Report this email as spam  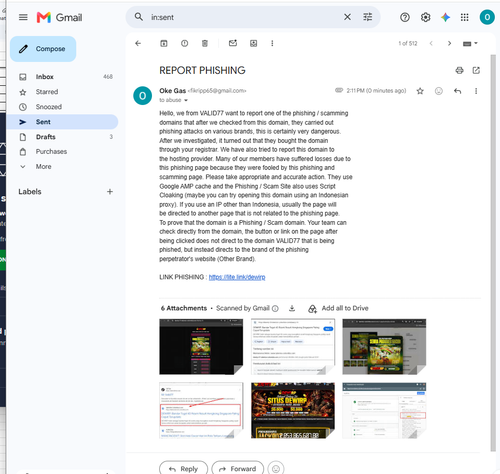coord(184,43)
